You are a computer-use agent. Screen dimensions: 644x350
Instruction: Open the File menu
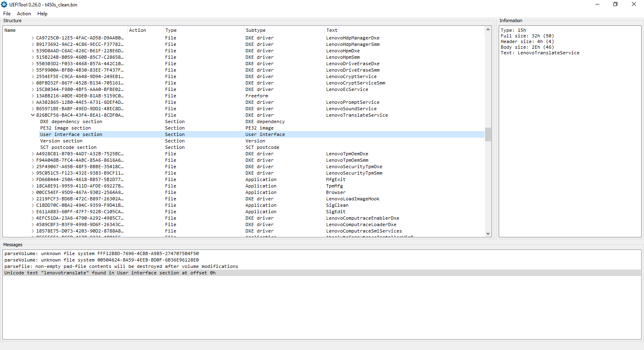[x=7, y=14]
